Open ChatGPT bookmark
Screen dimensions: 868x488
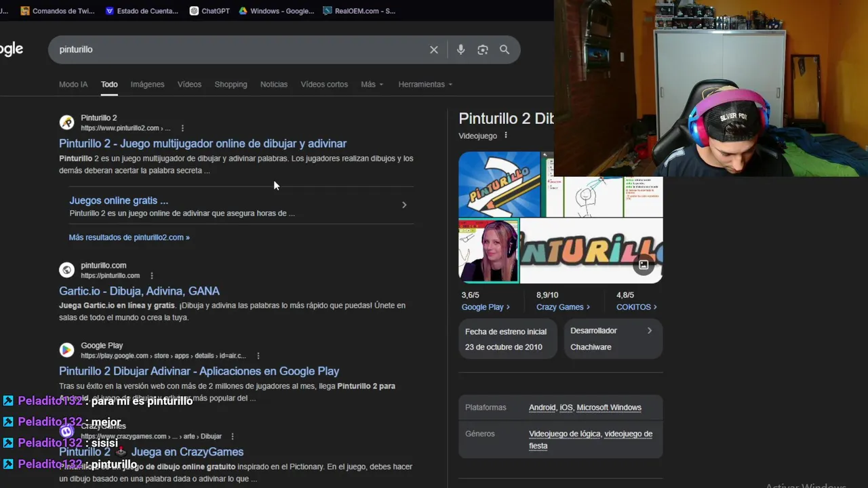[x=210, y=11]
